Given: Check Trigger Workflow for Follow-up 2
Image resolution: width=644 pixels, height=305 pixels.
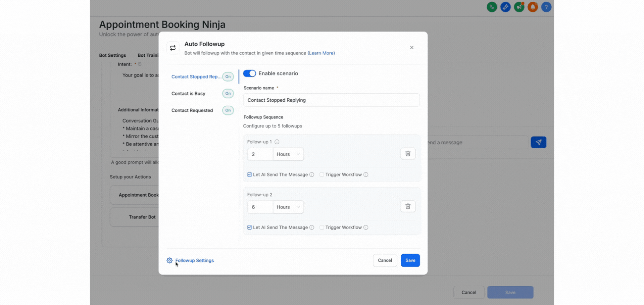Looking at the screenshot, I should point(322,227).
